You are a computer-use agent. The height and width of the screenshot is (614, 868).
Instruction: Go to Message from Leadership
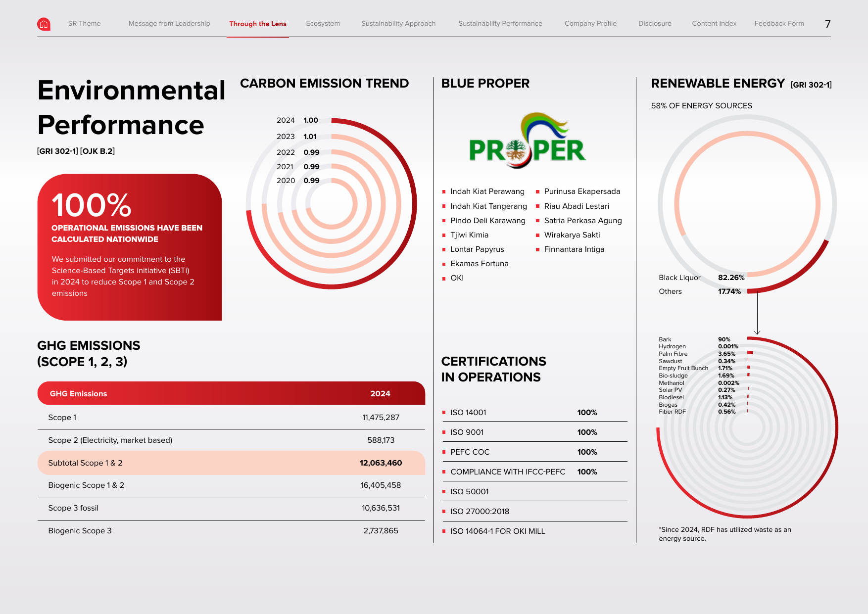(x=169, y=23)
